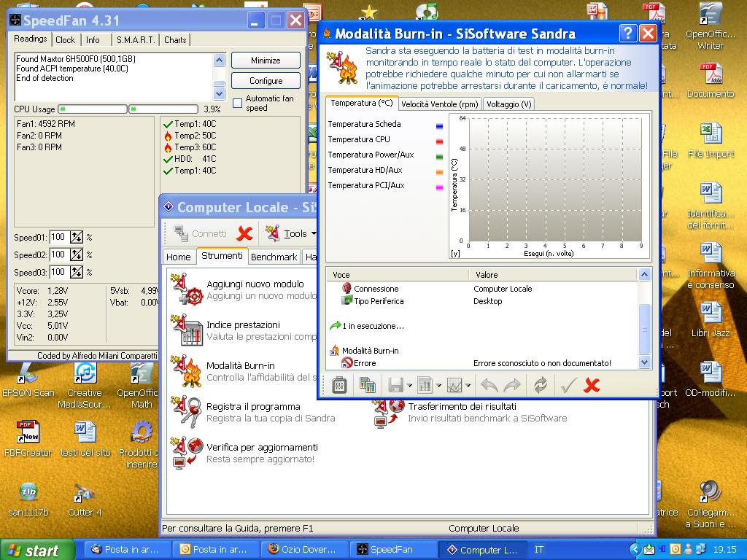747x560 pixels.
Task: Switch to Voltaggio (V) tab
Action: click(508, 104)
